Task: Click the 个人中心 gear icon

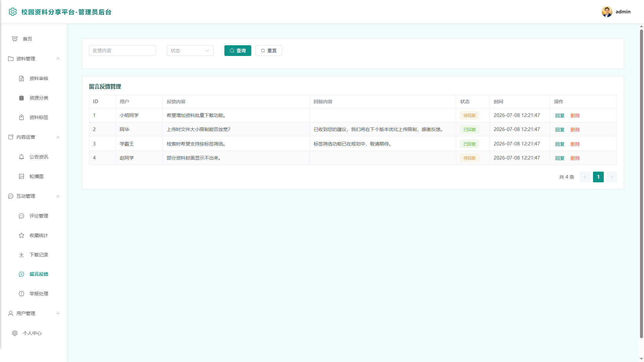Action: 15,333
